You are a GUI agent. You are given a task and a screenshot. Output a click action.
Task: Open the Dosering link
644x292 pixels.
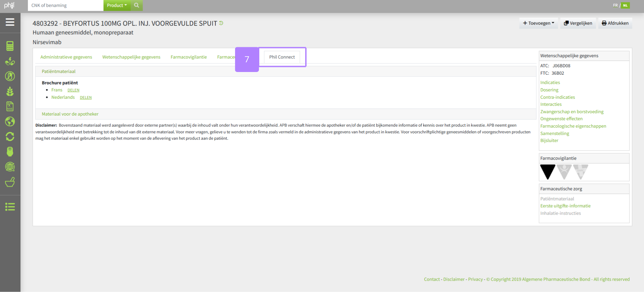click(549, 90)
